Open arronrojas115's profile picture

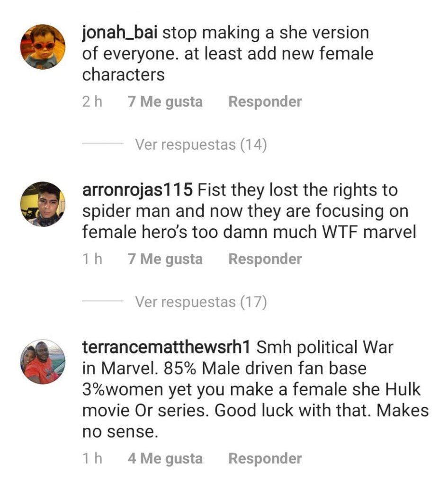[x=43, y=204]
